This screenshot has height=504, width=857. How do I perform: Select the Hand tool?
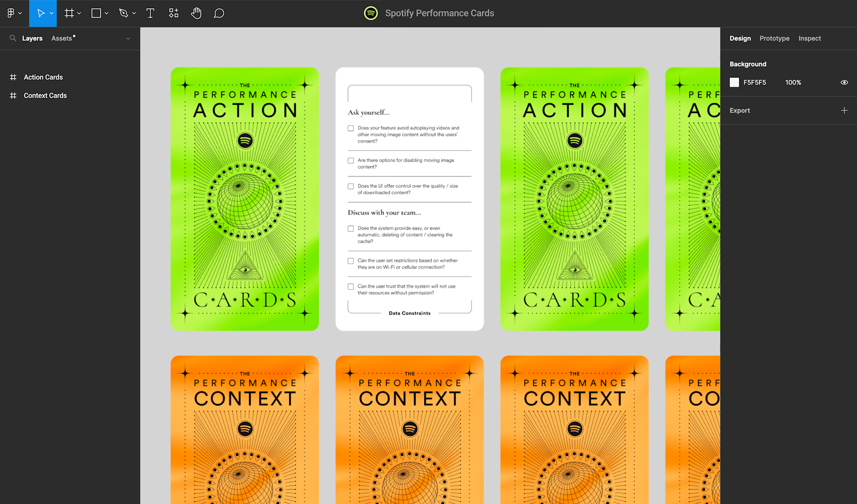pos(196,13)
